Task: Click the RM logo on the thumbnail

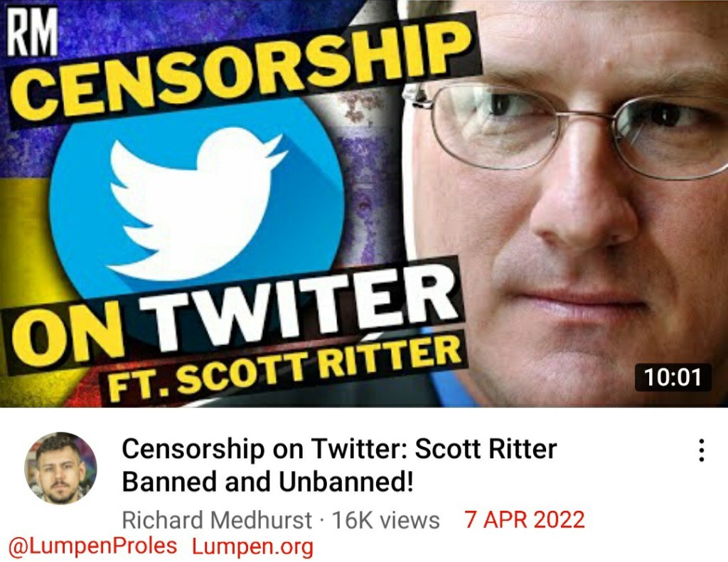Action: pyautogui.click(x=33, y=32)
